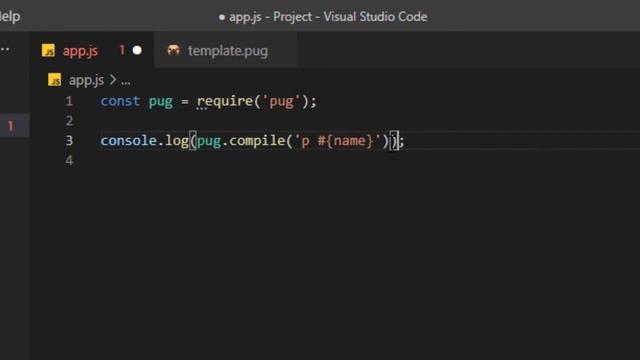Click the JS icon in the breadcrumb
Screen dimensions: 640x360
(x=54, y=80)
